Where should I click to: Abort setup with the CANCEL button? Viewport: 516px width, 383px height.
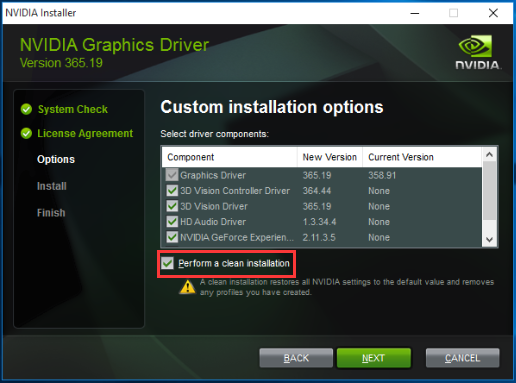click(x=462, y=358)
